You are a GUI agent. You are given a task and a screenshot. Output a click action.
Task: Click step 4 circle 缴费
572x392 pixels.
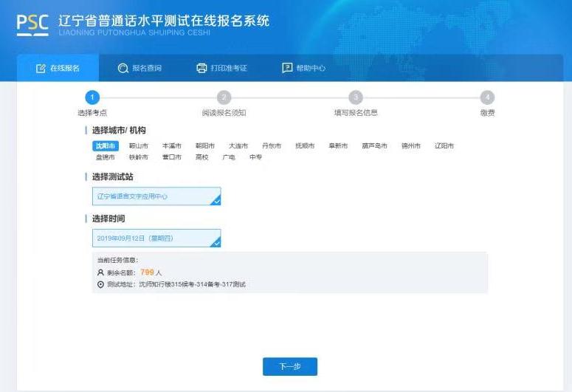[486, 97]
